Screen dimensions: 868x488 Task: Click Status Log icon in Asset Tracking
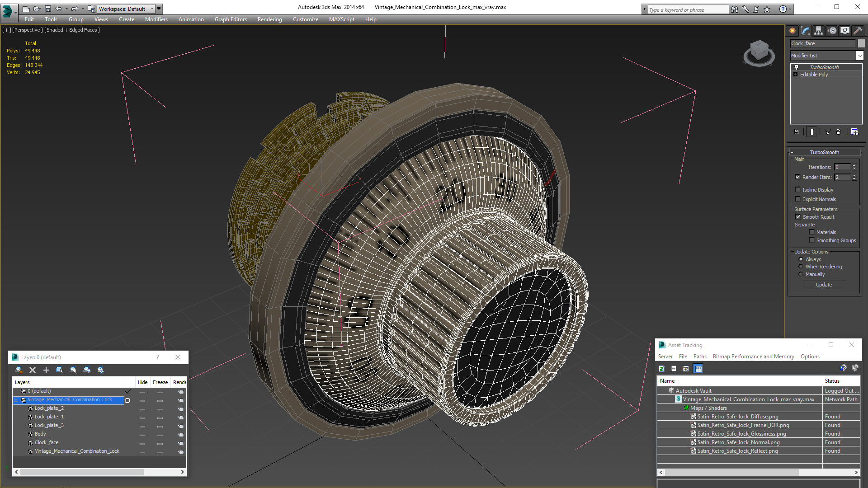click(x=674, y=369)
